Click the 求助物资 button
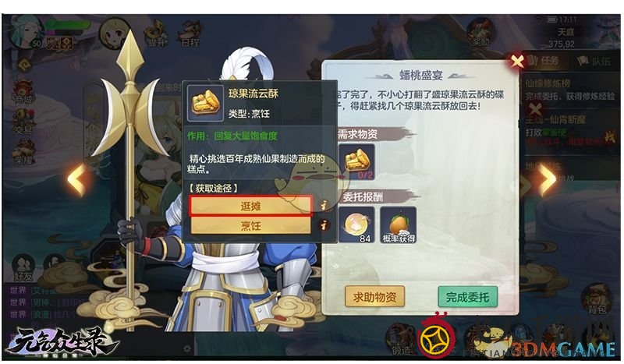 [374, 296]
